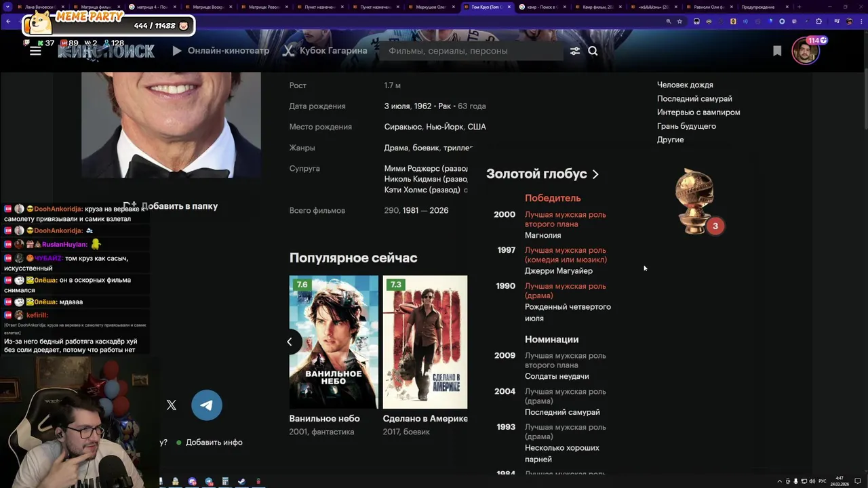This screenshot has width=868, height=488.
Task: Click the magnifier search icon
Action: [x=593, y=51]
